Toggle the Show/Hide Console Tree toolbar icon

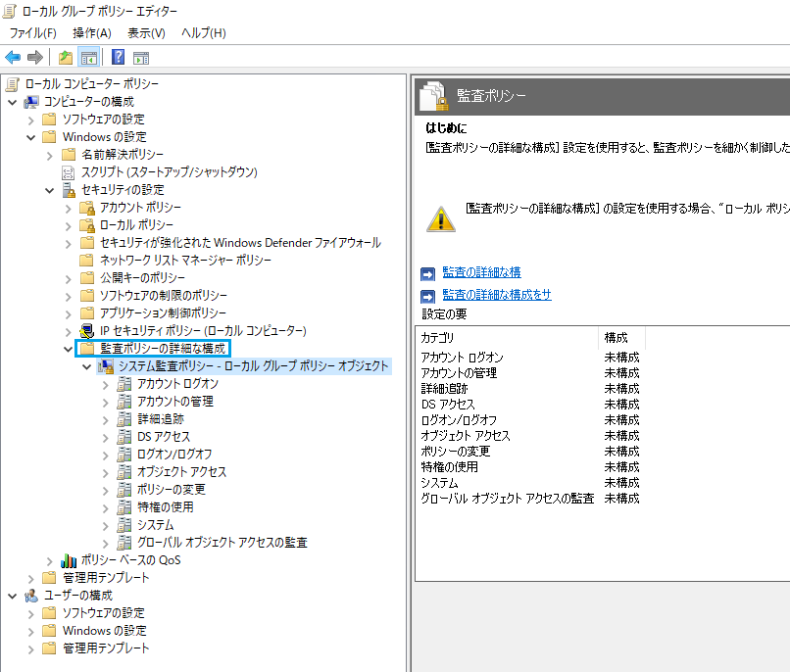click(x=88, y=58)
